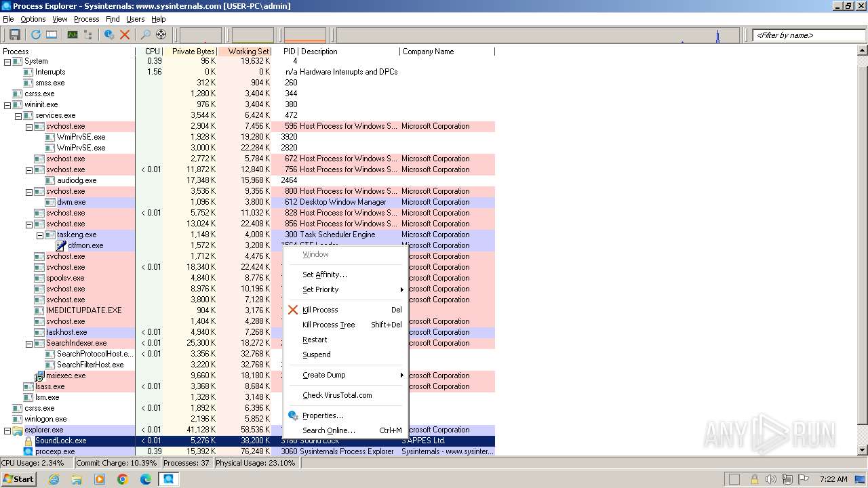Open Microsoft Edge from taskbar
This screenshot has height=488, width=868.
pos(146,479)
